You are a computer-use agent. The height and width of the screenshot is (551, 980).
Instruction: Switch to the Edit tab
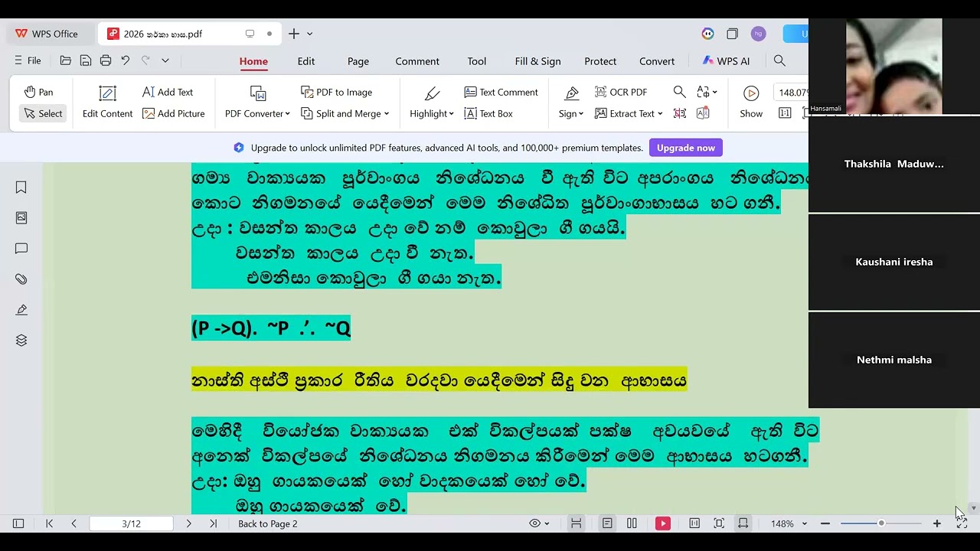306,61
